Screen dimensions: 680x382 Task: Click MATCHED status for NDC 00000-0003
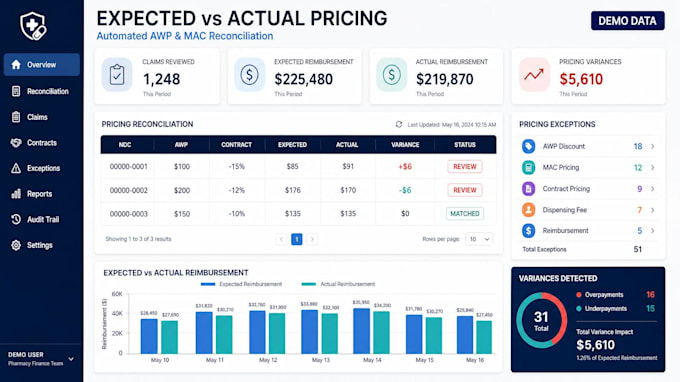pyautogui.click(x=464, y=213)
